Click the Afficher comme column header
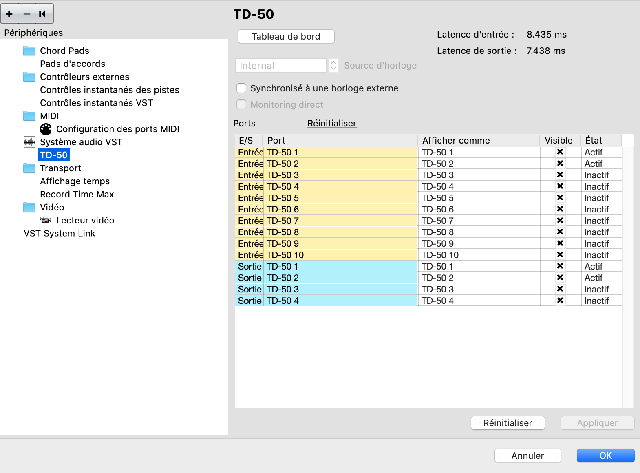This screenshot has height=473, width=640. [479, 140]
